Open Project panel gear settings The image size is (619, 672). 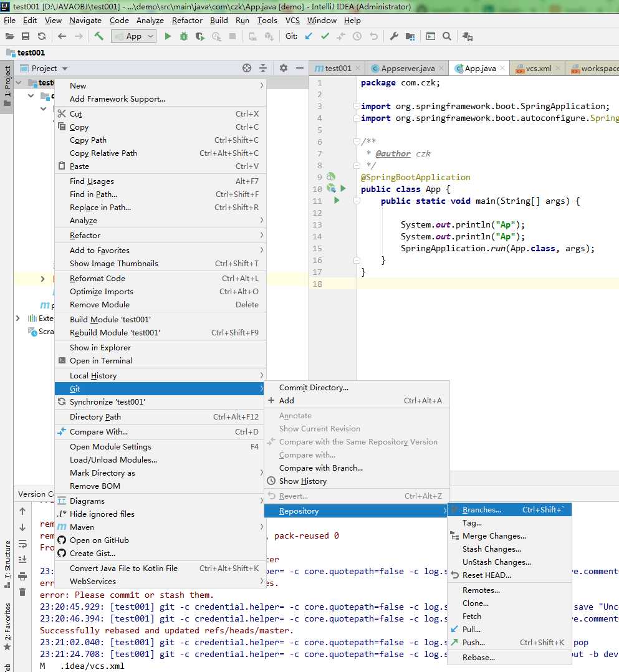point(284,68)
